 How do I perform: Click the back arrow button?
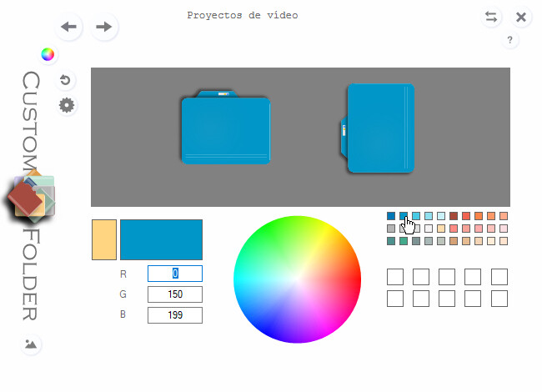coord(69,27)
